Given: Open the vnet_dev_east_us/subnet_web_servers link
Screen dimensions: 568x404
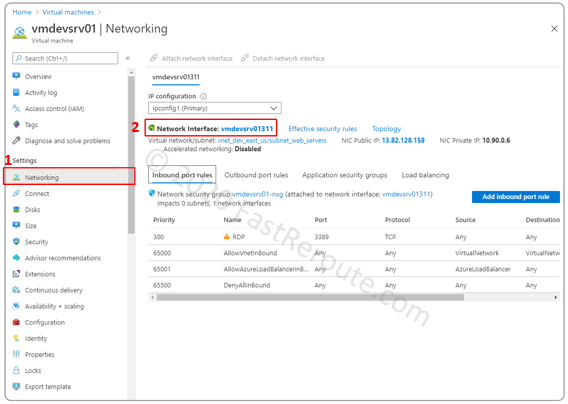Looking at the screenshot, I should click(x=272, y=140).
